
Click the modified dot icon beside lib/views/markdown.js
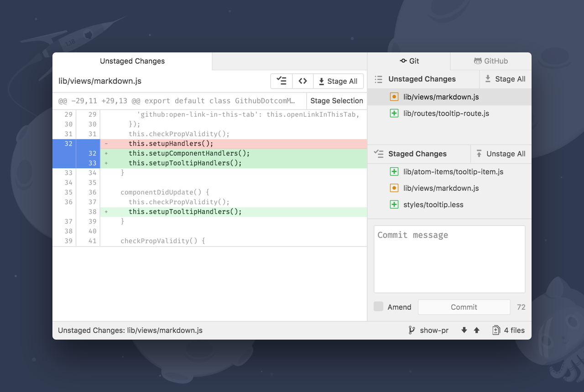click(x=393, y=97)
